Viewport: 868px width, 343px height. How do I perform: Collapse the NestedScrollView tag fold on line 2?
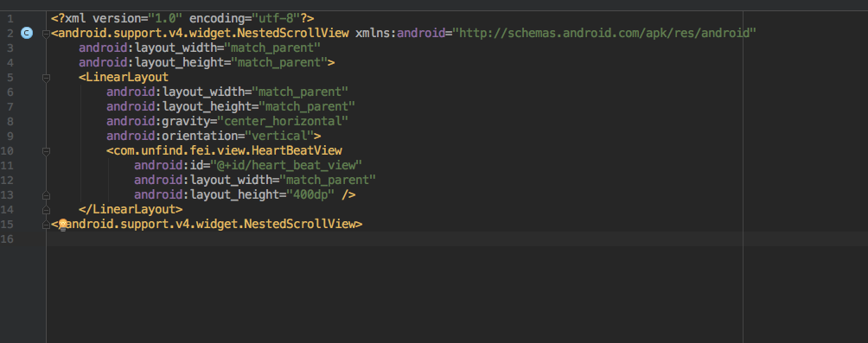pyautogui.click(x=46, y=34)
